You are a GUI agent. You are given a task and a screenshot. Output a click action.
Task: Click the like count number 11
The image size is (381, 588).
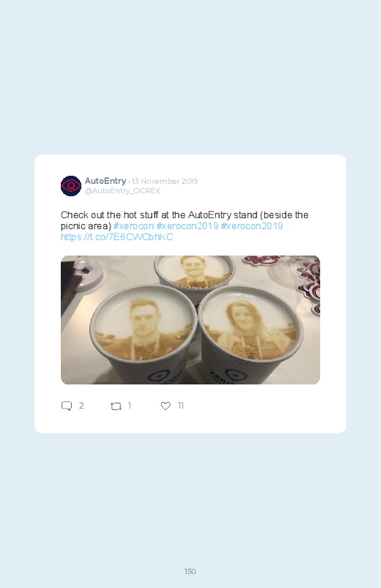[x=180, y=406]
